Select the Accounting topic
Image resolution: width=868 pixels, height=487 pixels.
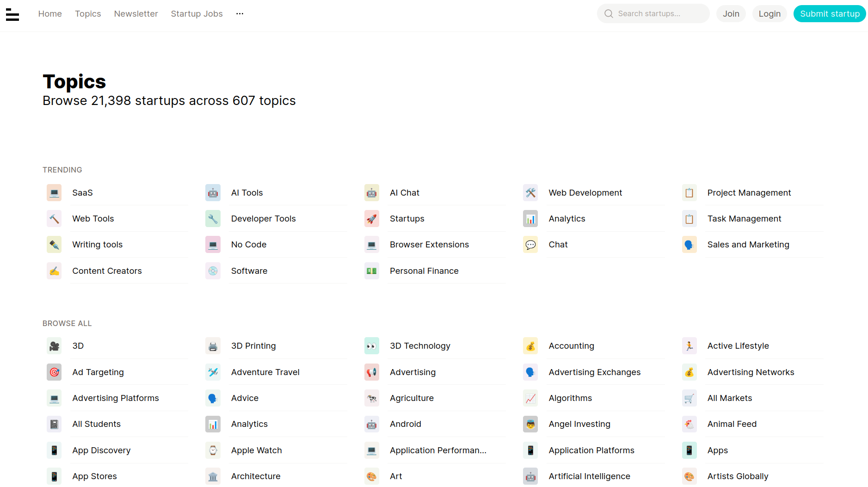pos(571,345)
